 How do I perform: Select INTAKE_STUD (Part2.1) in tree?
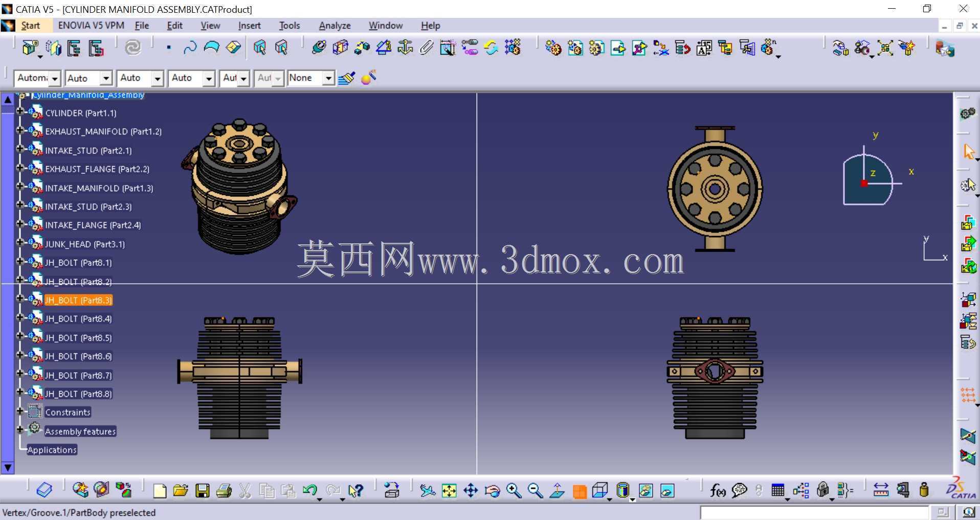tap(88, 151)
